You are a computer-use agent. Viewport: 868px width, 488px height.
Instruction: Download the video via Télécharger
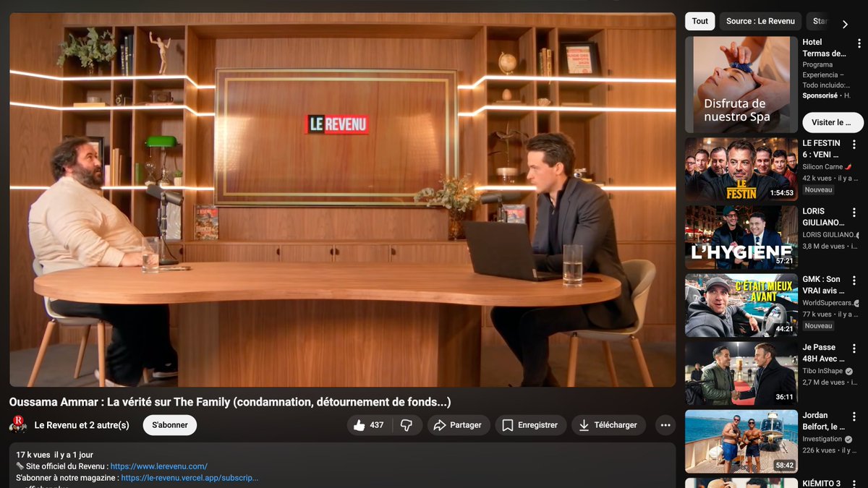[608, 425]
